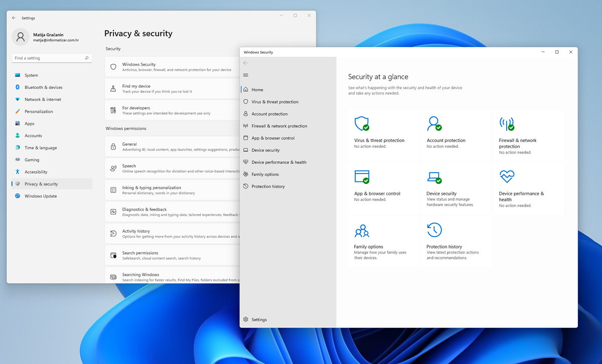Click the Find my device icon in Settings

click(x=113, y=89)
